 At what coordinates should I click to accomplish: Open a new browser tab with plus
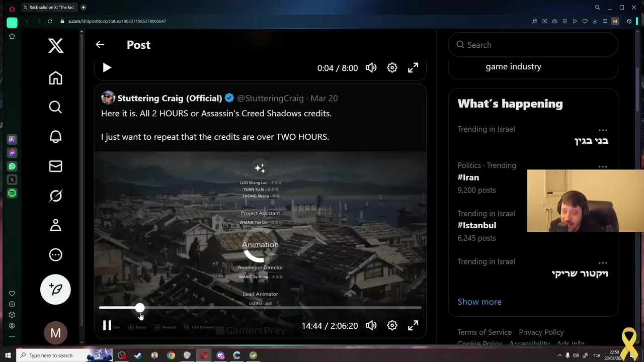(x=84, y=7)
